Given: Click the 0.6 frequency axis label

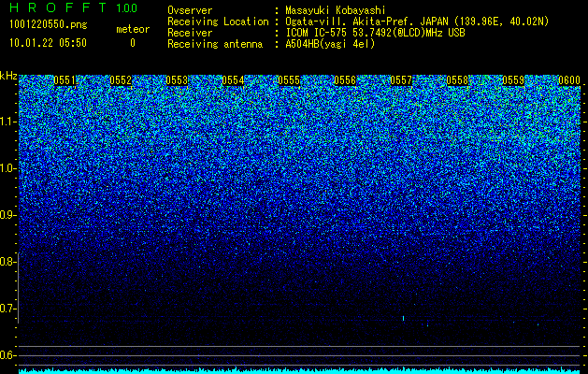Looking at the screenshot, I should (x=7, y=355).
